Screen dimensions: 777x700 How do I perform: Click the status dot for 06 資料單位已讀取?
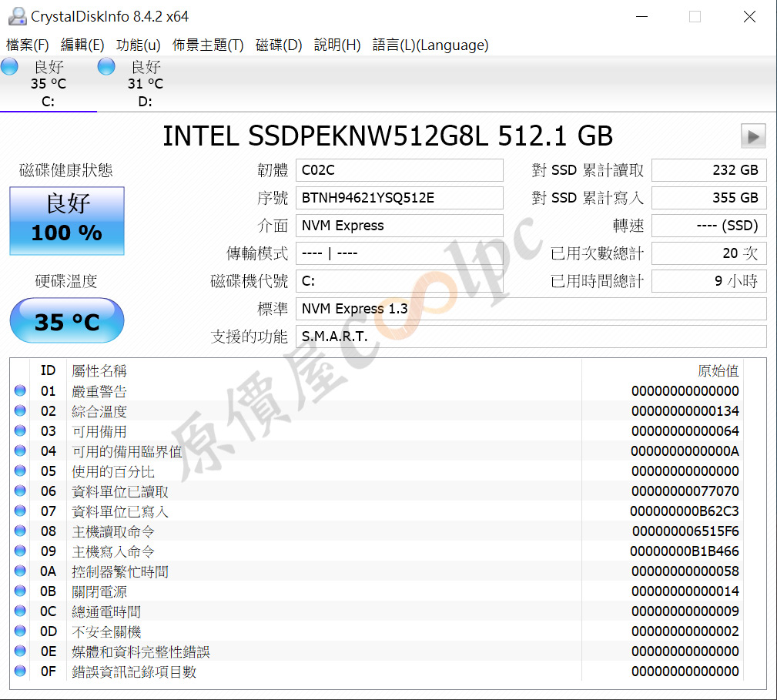[20, 491]
